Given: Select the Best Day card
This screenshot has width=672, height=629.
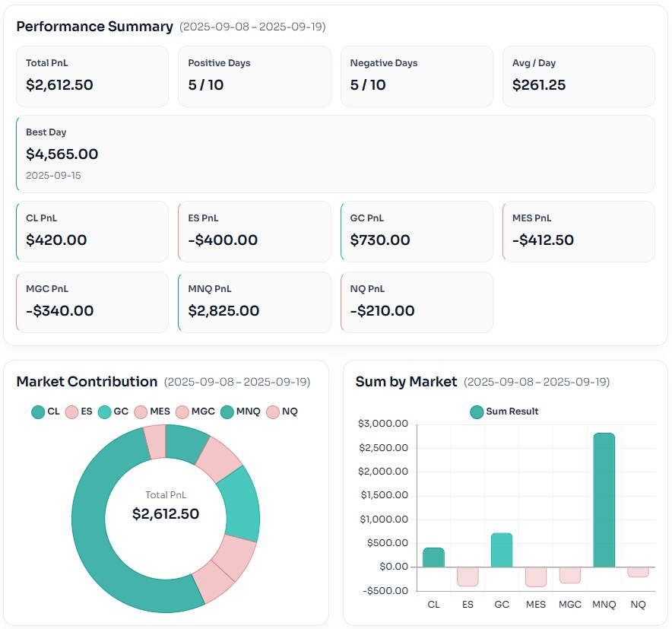Looking at the screenshot, I should point(334,154).
